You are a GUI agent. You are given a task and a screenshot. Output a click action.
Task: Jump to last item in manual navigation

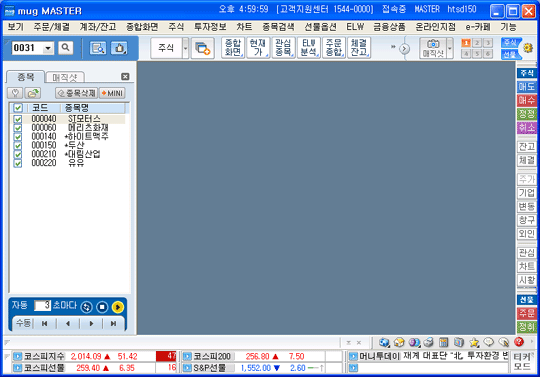pyautogui.click(x=113, y=324)
